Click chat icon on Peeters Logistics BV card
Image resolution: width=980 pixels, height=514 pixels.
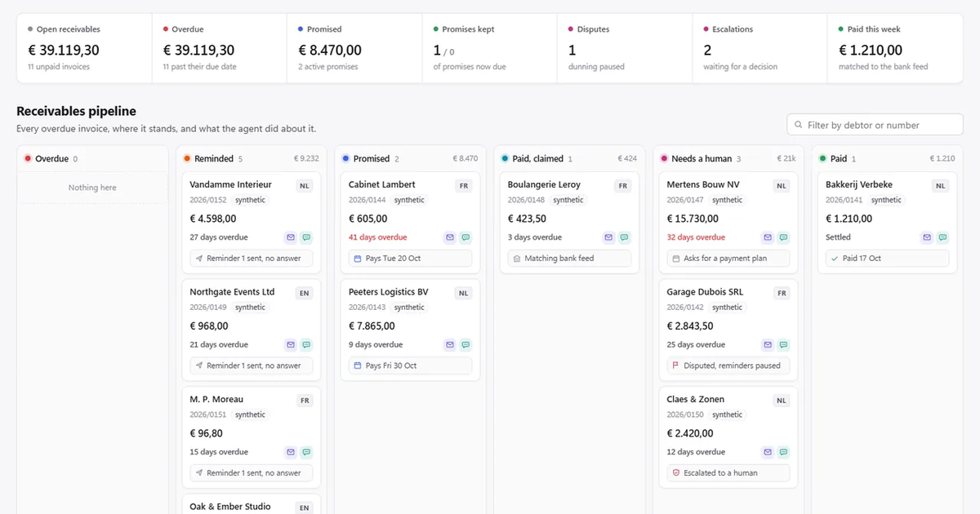[465, 345]
